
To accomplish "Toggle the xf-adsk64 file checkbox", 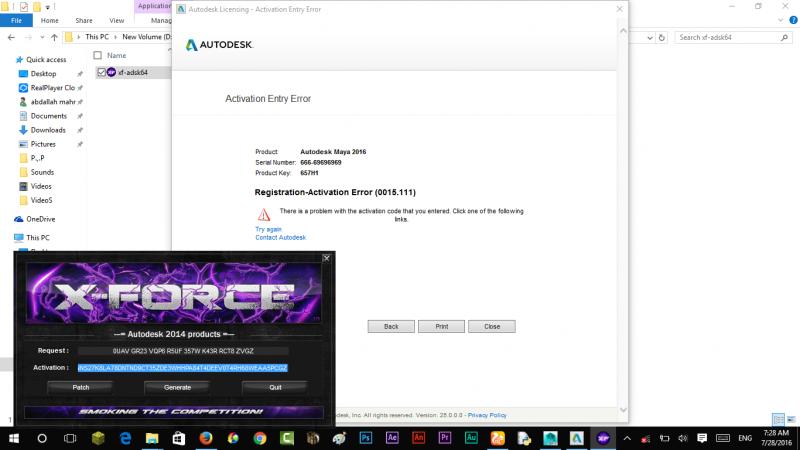I will click(x=102, y=72).
